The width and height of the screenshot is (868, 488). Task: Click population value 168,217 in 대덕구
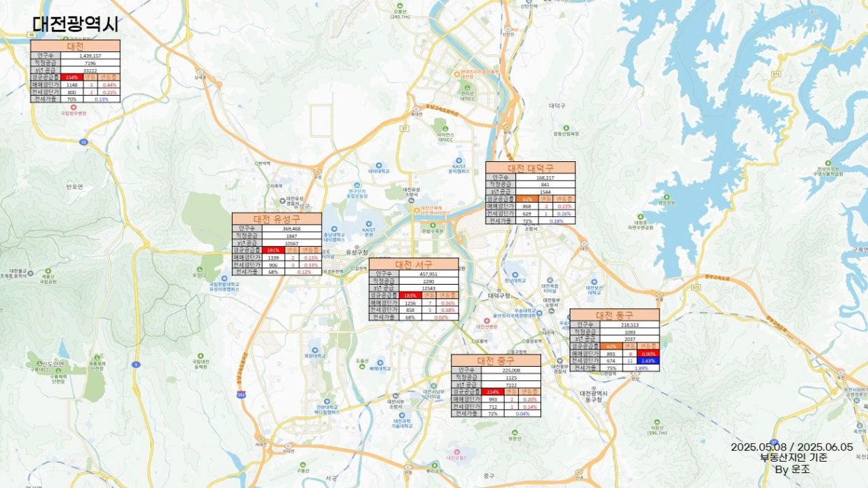545,178
